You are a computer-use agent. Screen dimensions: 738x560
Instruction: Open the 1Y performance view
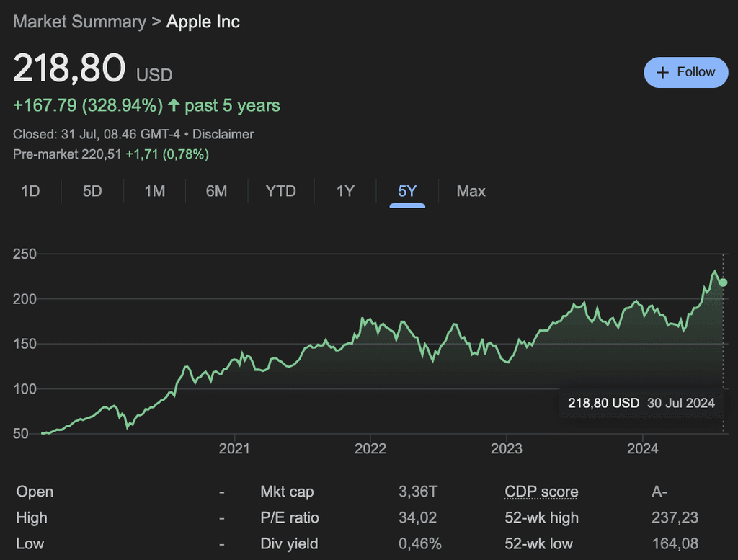coord(344,191)
